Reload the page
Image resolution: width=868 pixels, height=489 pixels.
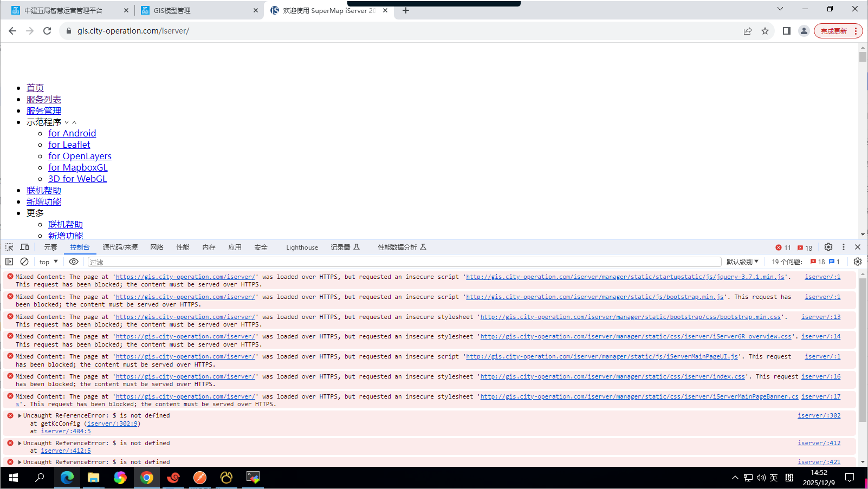47,31
